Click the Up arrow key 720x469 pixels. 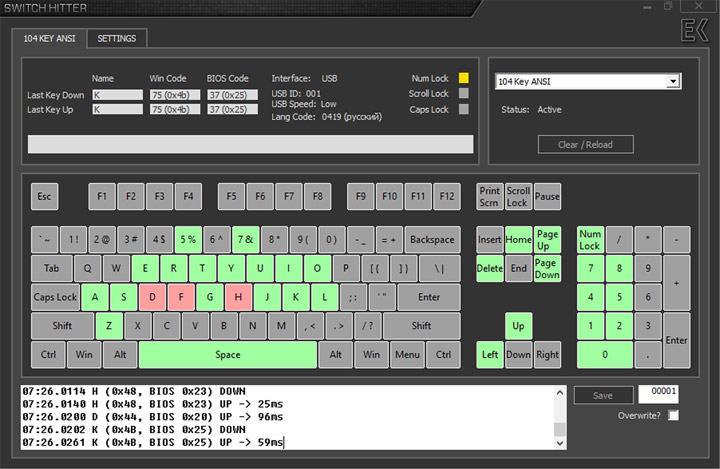click(518, 326)
